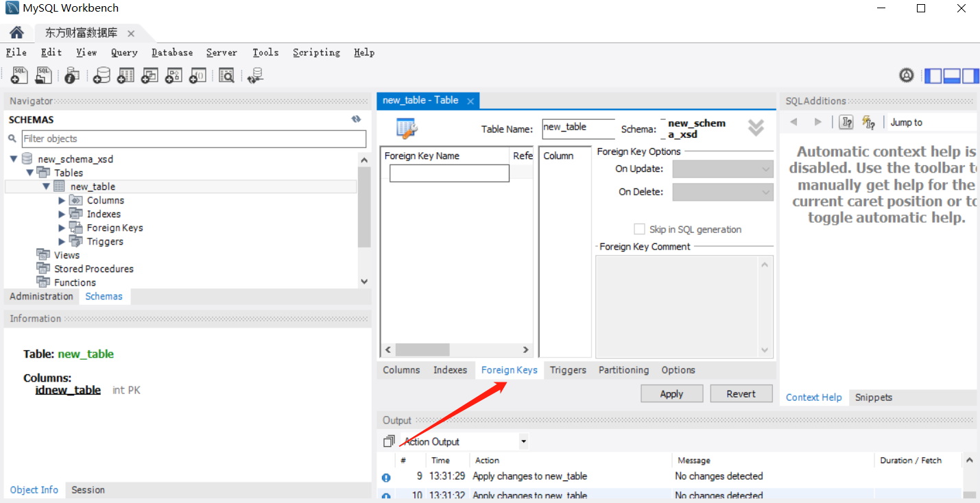Screen dimensions: 980x503
Task: Collapse the table header double-chevron
Action: click(x=756, y=127)
